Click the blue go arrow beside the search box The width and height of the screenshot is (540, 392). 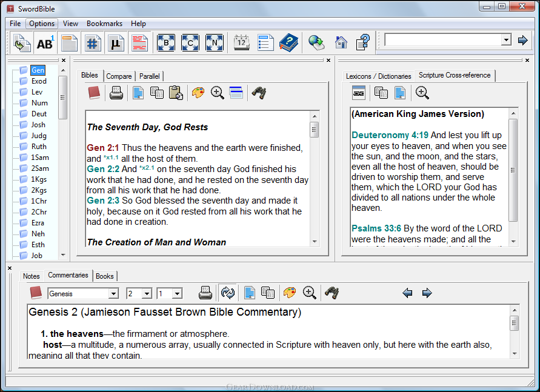(523, 40)
